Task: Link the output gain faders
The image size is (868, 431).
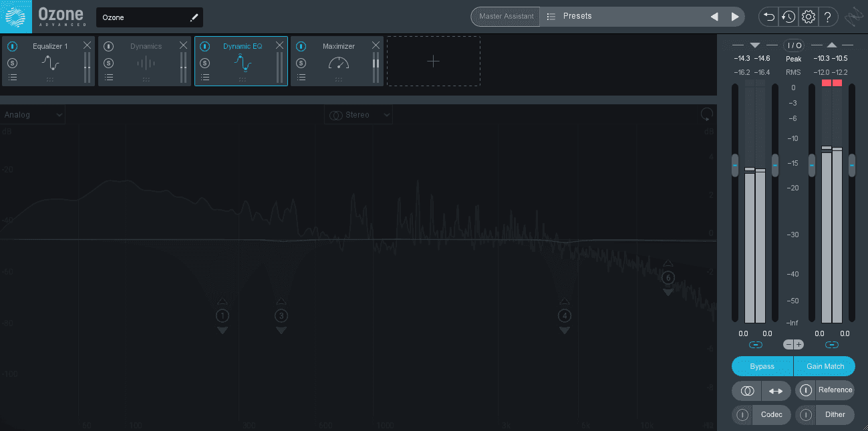Action: click(832, 345)
